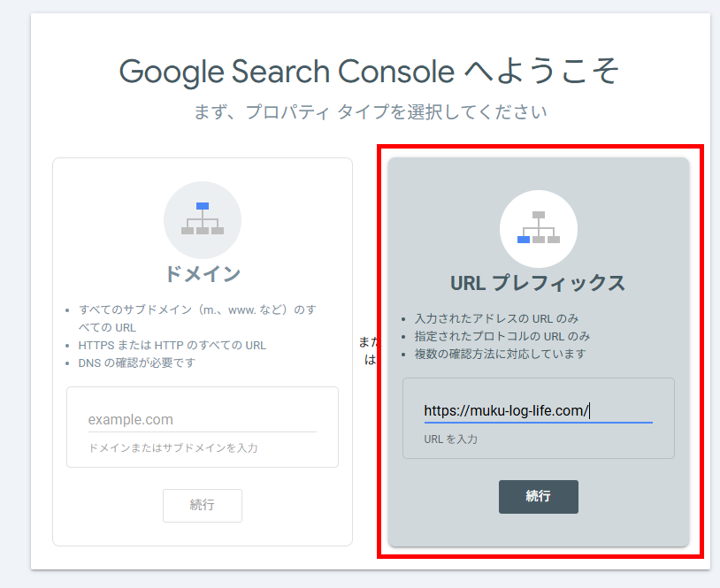Click the 指定されたプロトコルの URL のみ bullet
The image size is (720, 588).
[x=502, y=336]
